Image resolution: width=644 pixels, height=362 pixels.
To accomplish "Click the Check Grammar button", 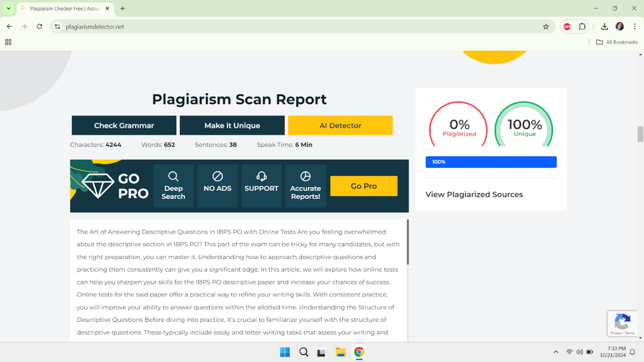I will 124,125.
